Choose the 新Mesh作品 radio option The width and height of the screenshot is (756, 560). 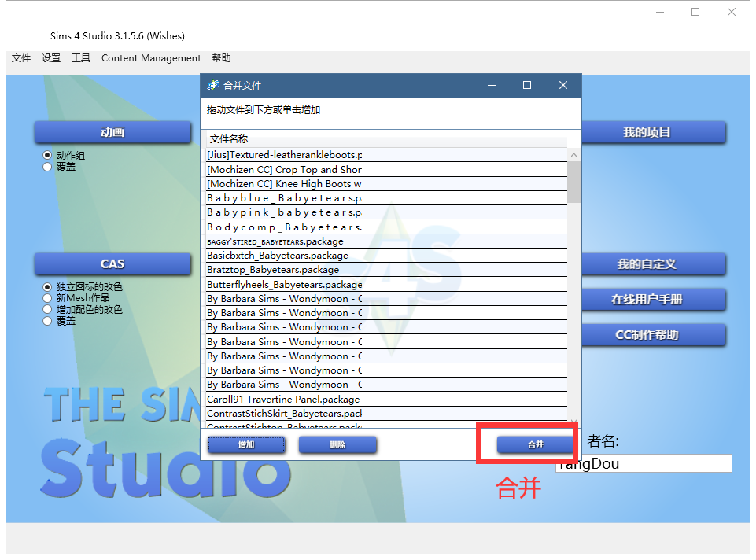tap(47, 298)
